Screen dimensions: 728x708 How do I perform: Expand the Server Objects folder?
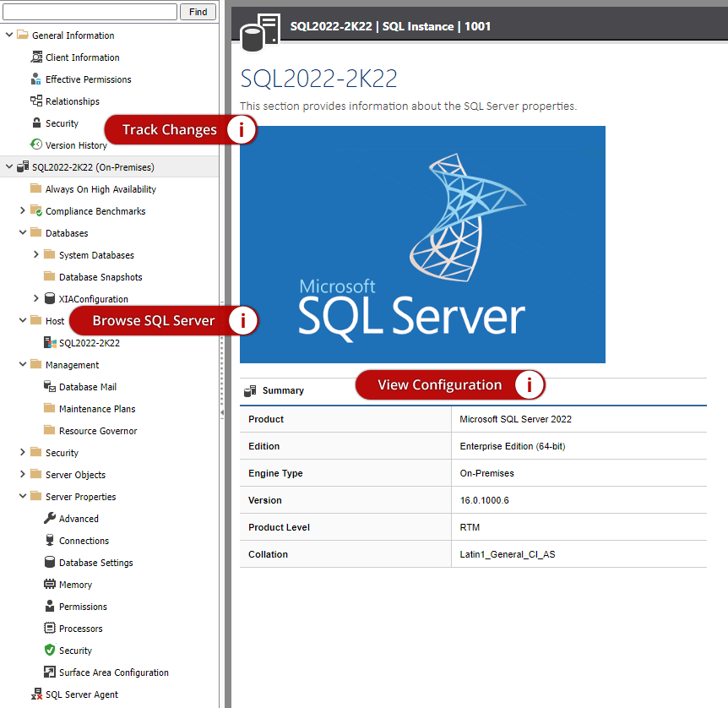(22, 473)
